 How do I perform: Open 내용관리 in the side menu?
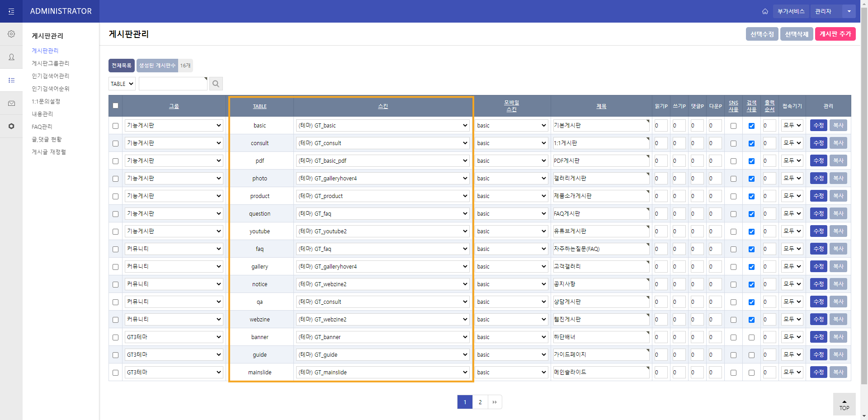click(x=42, y=114)
